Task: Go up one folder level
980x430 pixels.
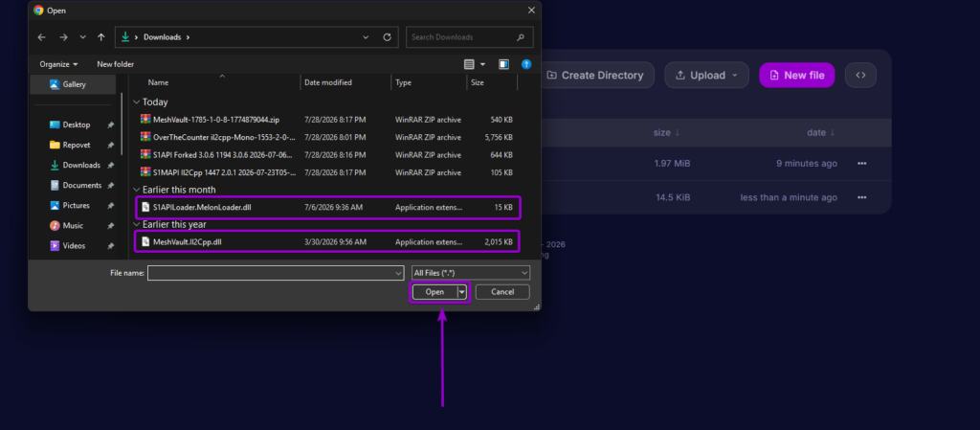Action: (x=101, y=37)
